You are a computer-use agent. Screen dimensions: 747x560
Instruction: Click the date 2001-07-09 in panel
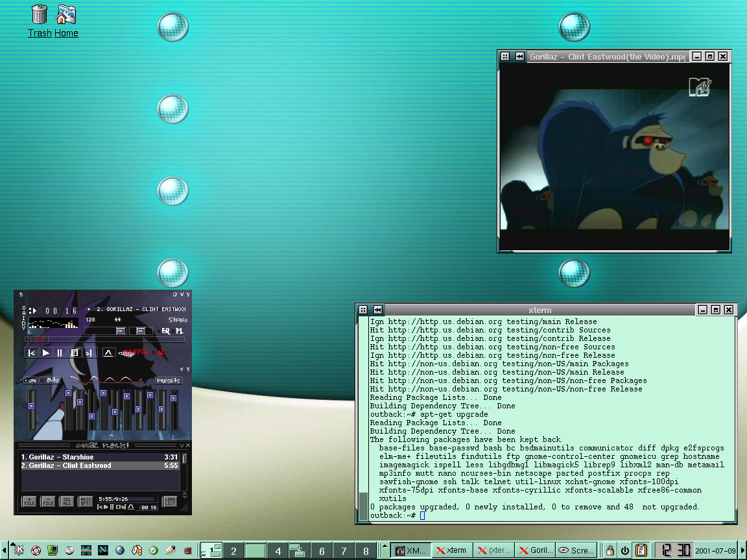[716, 551]
